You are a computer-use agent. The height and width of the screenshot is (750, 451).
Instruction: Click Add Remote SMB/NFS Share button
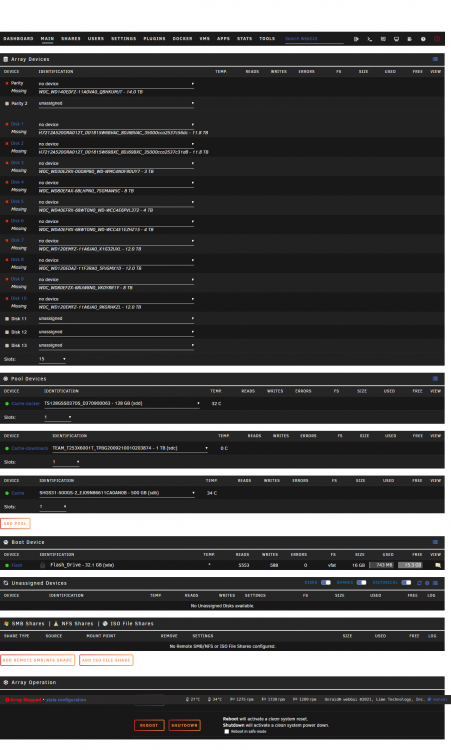click(x=38, y=660)
